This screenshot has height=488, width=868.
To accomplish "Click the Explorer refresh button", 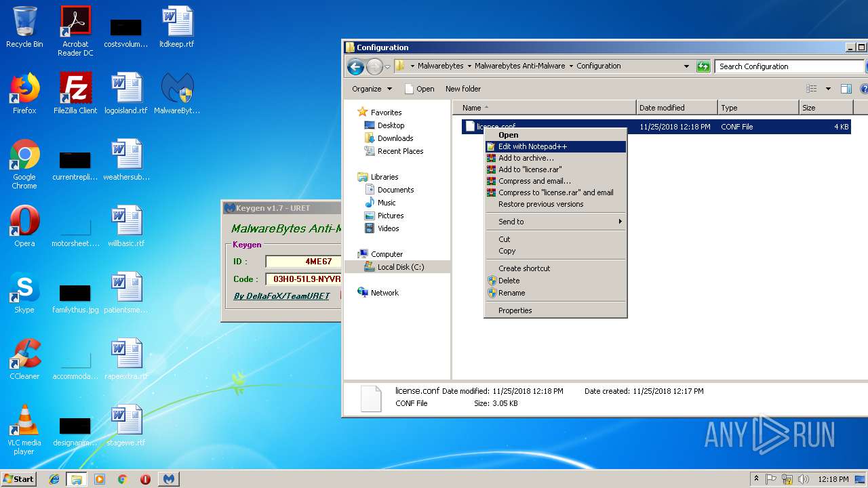I will point(703,66).
